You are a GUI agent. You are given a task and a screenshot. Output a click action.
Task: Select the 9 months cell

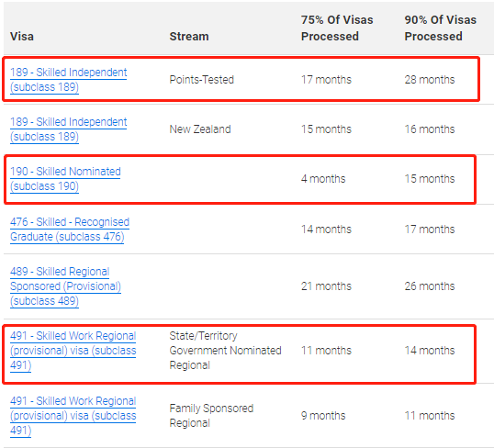(323, 416)
